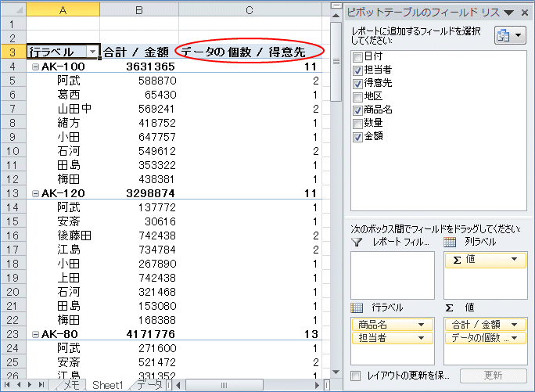Select column A header

[x=63, y=10]
